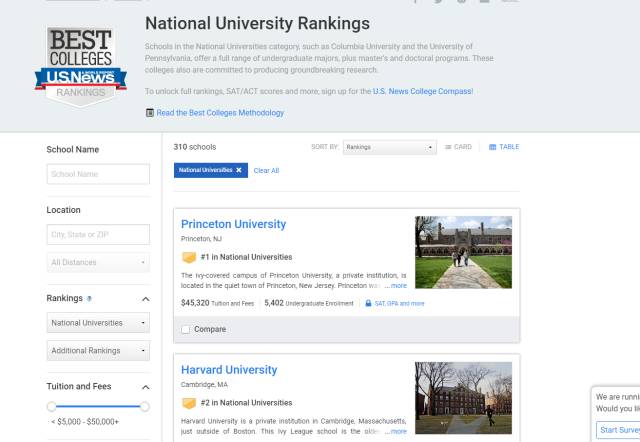Screen dimensions: 640x442
Task: Click the 'Princeton, NJ' location text
Action: 201,239
